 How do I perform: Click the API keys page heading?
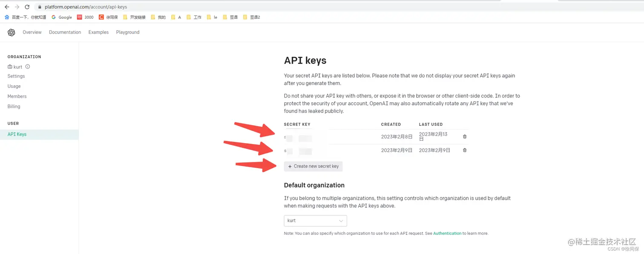[305, 61]
